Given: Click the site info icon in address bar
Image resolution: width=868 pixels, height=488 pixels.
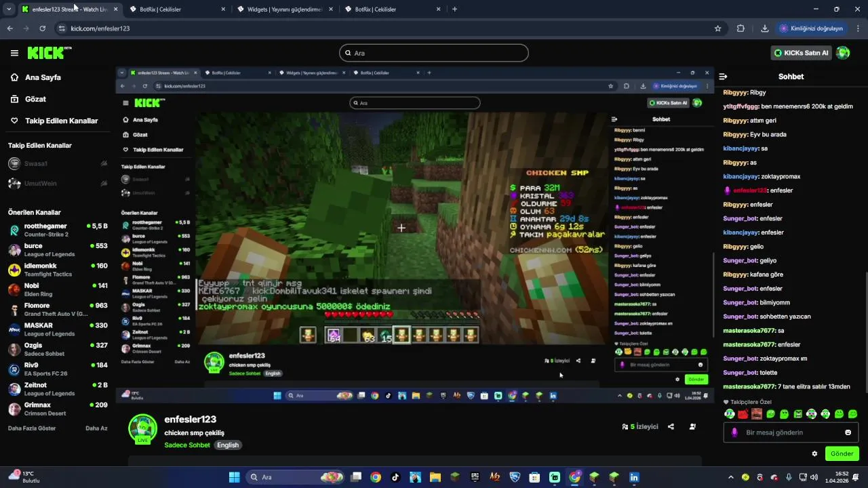Looking at the screenshot, I should click(62, 28).
